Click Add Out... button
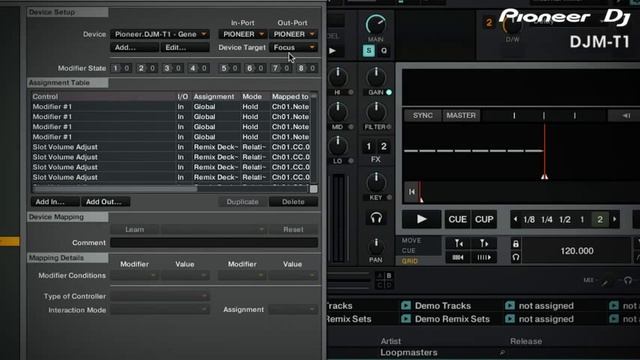The height and width of the screenshot is (360, 640). pos(106,202)
